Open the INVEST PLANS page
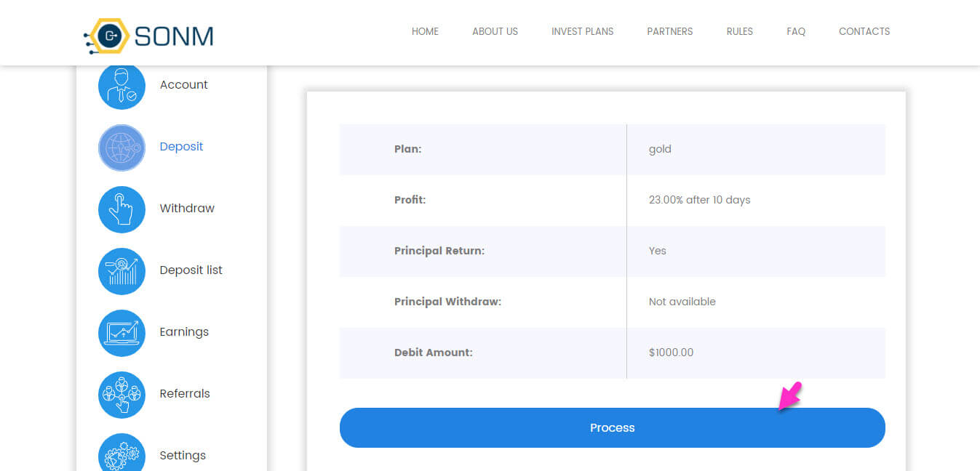980x471 pixels. click(x=582, y=31)
